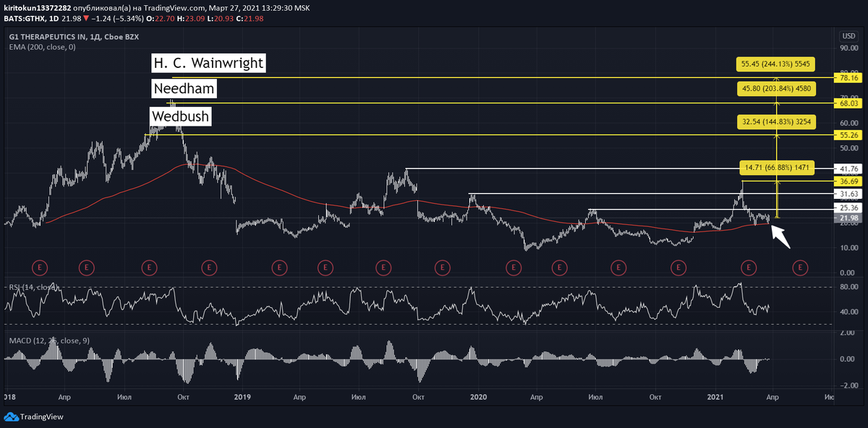Select the 55.45 (244.13%) measurement box

pos(776,64)
